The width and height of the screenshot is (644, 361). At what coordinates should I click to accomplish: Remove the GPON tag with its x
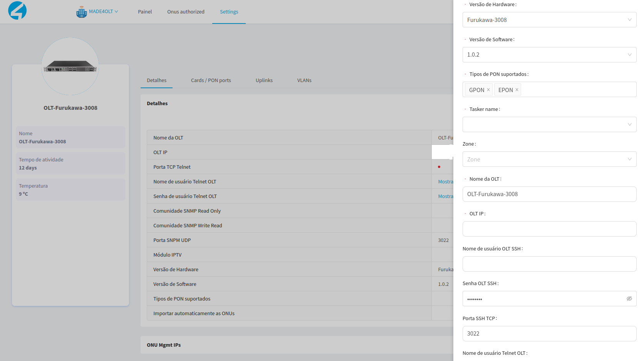tap(488, 90)
